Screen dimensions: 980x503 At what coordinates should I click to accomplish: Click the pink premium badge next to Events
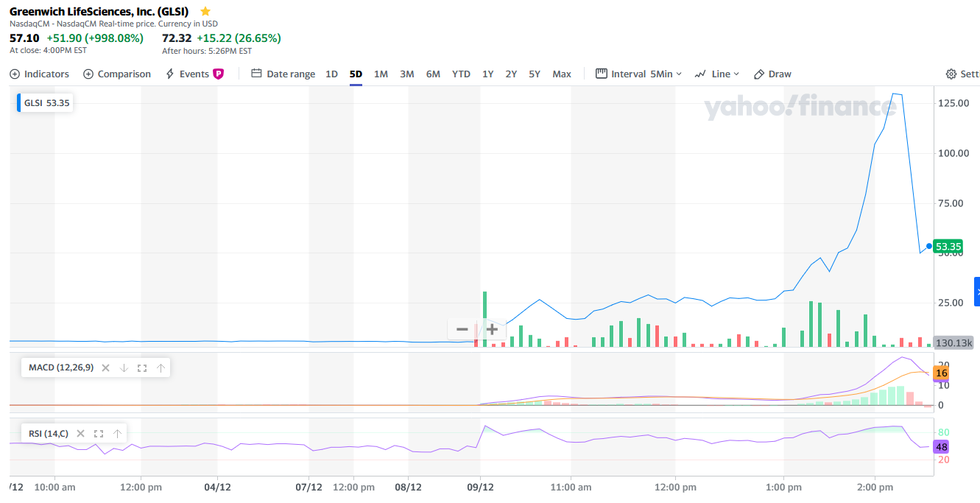point(218,74)
